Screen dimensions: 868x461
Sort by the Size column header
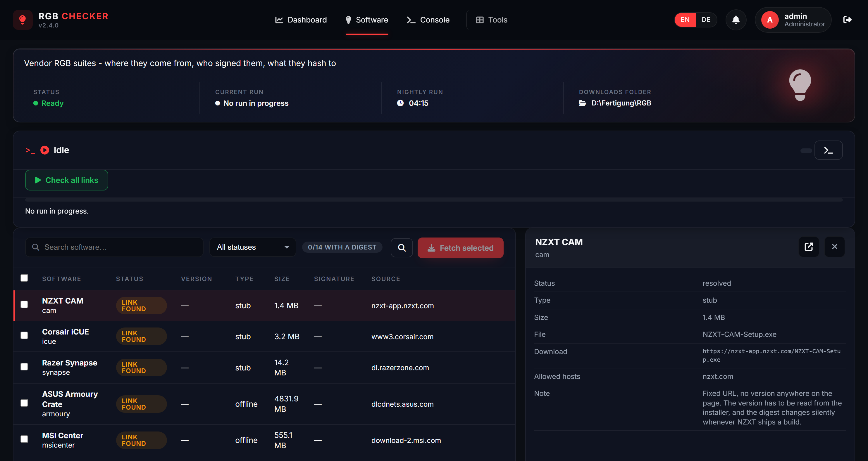(x=282, y=279)
